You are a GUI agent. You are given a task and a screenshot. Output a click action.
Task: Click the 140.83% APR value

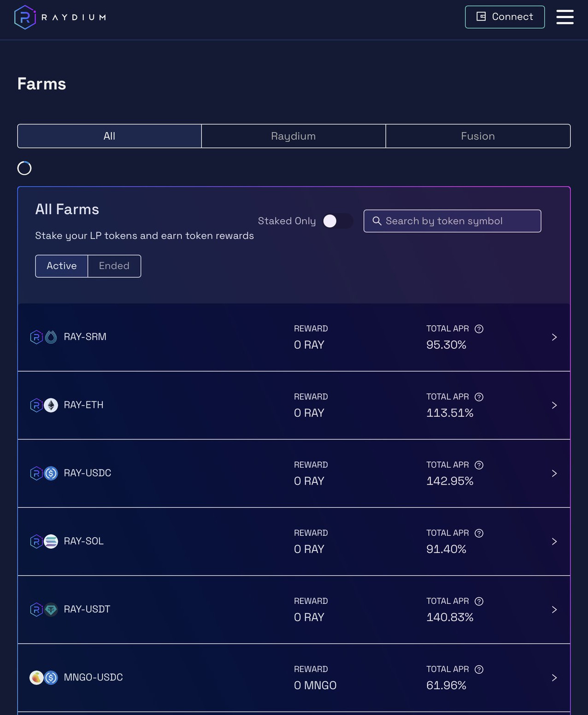point(450,617)
